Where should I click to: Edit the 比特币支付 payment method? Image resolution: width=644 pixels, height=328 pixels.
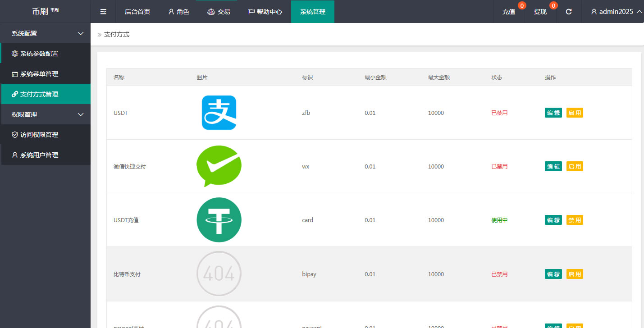553,274
